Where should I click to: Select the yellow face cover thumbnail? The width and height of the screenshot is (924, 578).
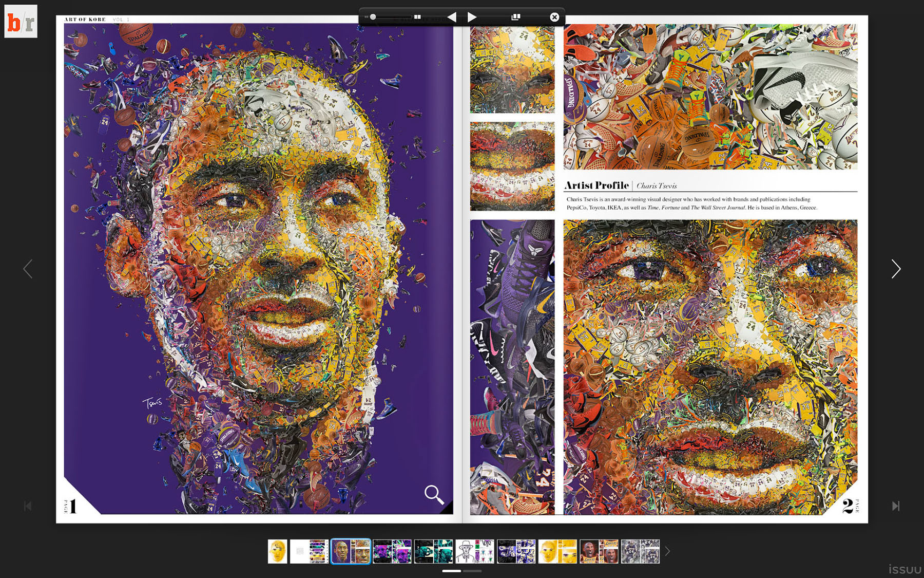278,551
